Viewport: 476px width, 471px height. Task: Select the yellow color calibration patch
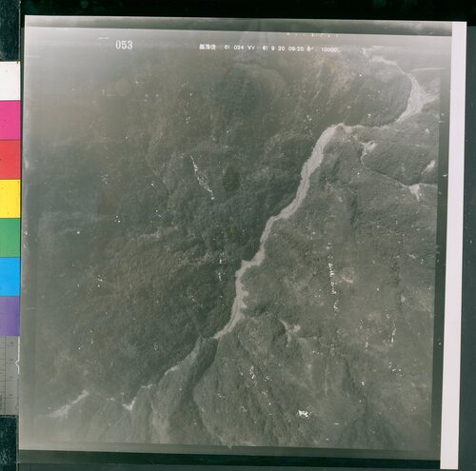click(10, 199)
